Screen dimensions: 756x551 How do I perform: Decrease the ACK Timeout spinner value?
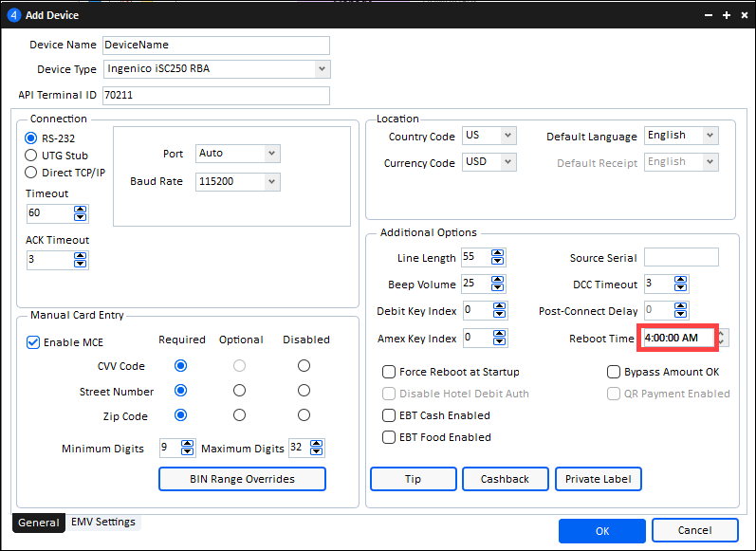(80, 264)
